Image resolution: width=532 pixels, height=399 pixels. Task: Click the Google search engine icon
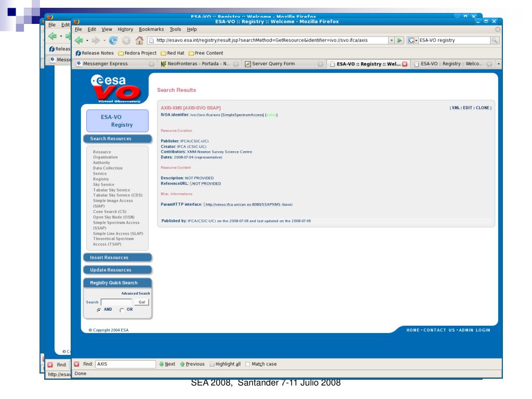click(x=411, y=41)
